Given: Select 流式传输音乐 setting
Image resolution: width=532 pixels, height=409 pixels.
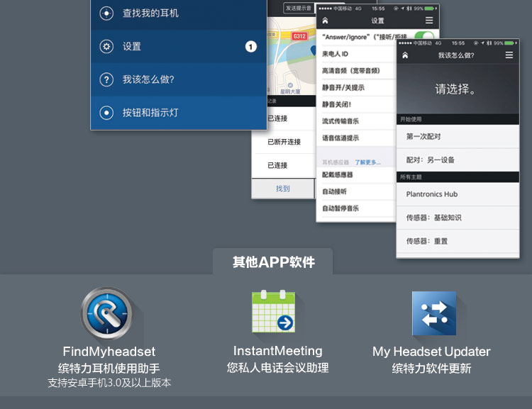Looking at the screenshot, I should [356, 121].
